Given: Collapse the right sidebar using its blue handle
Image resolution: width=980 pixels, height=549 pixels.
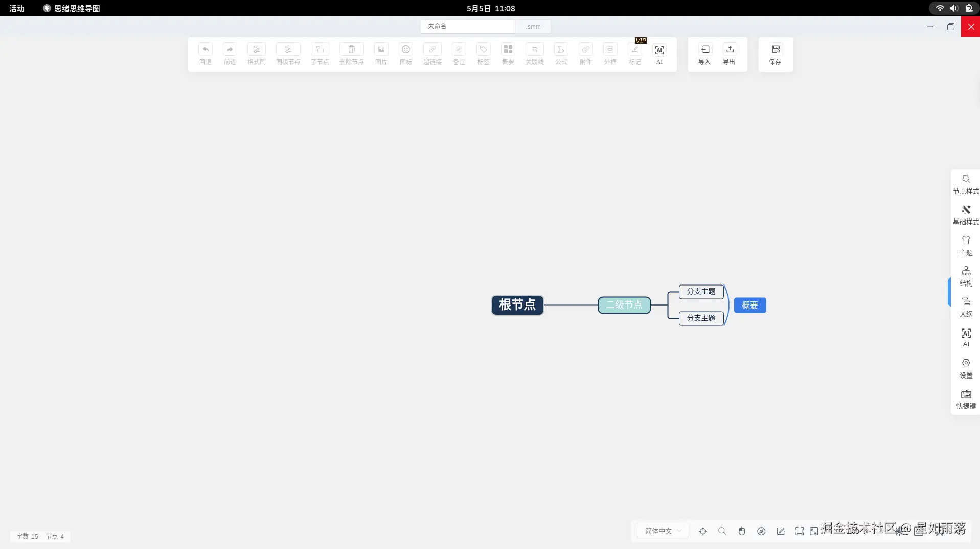Looking at the screenshot, I should pos(949,292).
